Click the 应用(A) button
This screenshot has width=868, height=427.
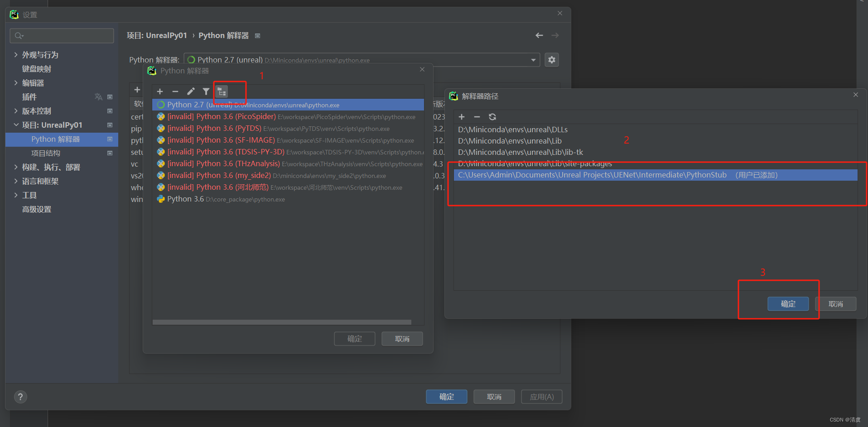[541, 396]
